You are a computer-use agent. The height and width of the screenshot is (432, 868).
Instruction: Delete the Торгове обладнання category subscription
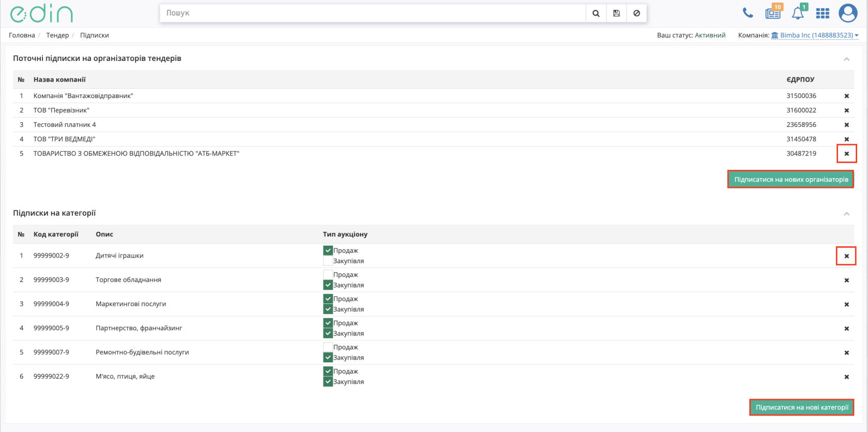pyautogui.click(x=846, y=280)
